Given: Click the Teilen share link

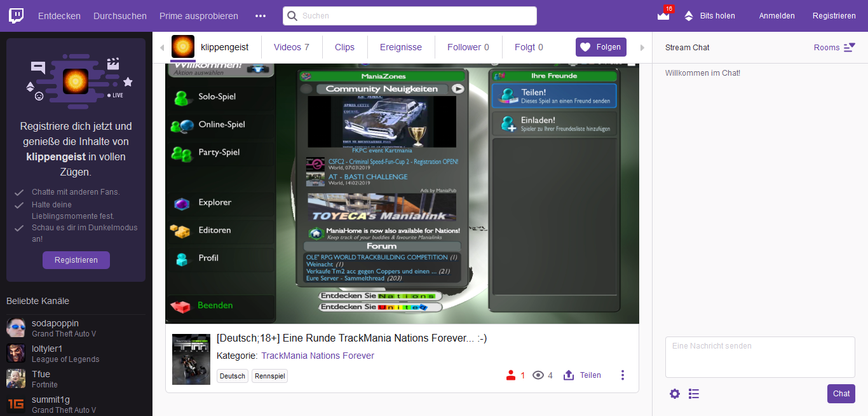Looking at the screenshot, I should (590, 375).
